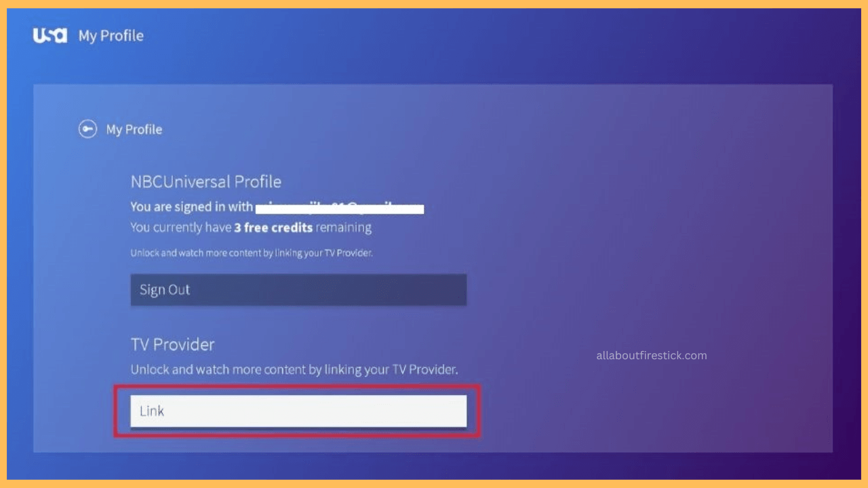This screenshot has height=488, width=868.
Task: Click the My Profile title beside the USA logo
Action: (x=111, y=36)
